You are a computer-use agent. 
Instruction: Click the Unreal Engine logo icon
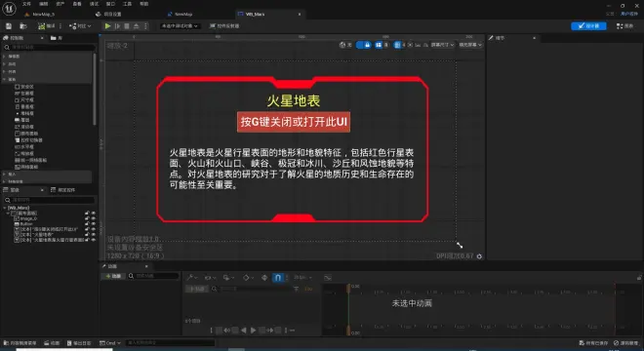click(x=9, y=8)
